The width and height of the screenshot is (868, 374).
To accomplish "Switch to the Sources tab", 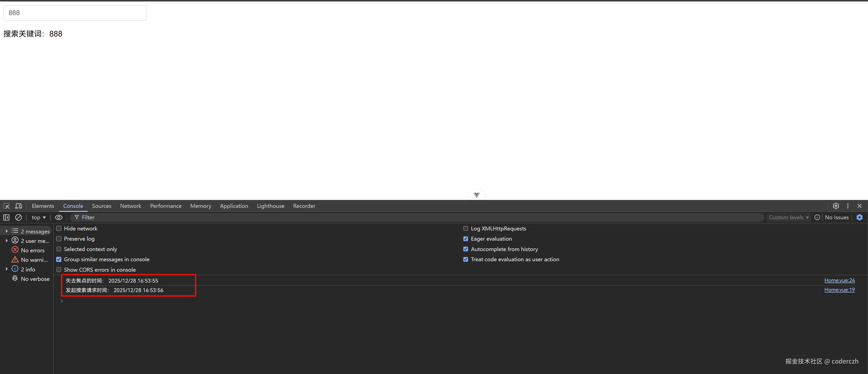I will 101,206.
